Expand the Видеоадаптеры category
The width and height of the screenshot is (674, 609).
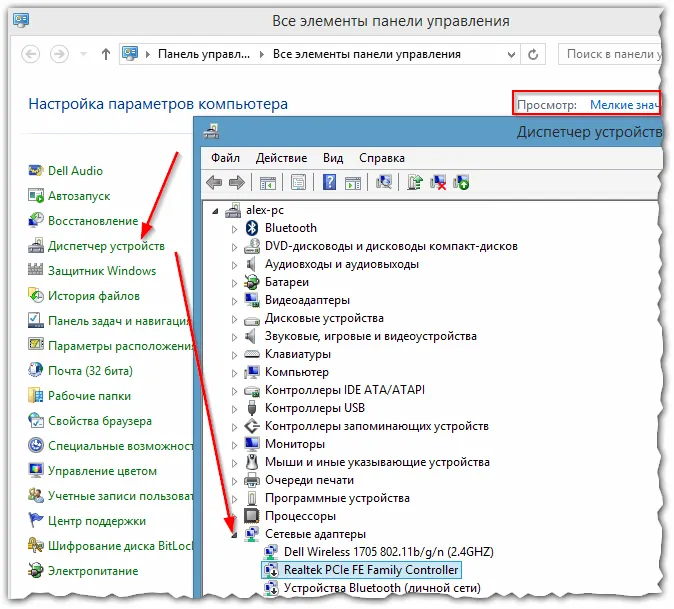234,301
